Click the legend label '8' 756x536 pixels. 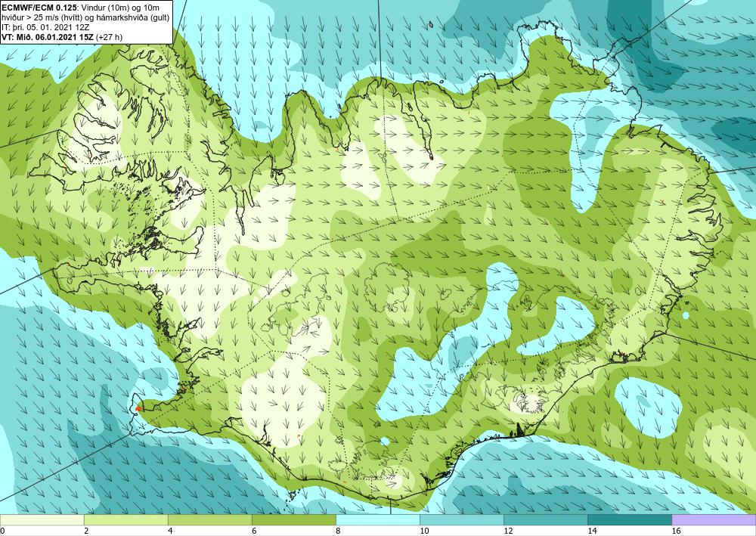point(338,531)
